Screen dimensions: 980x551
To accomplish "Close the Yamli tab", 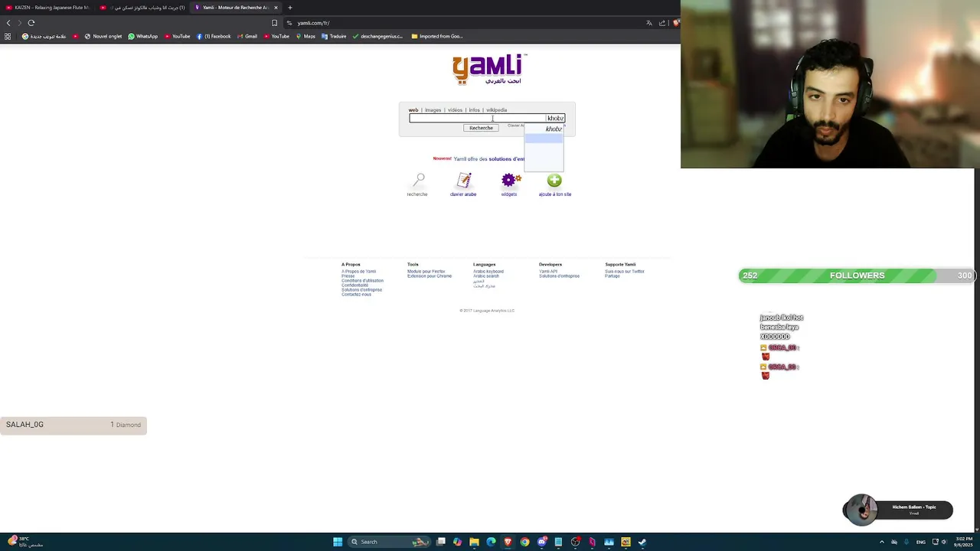I will click(x=276, y=8).
